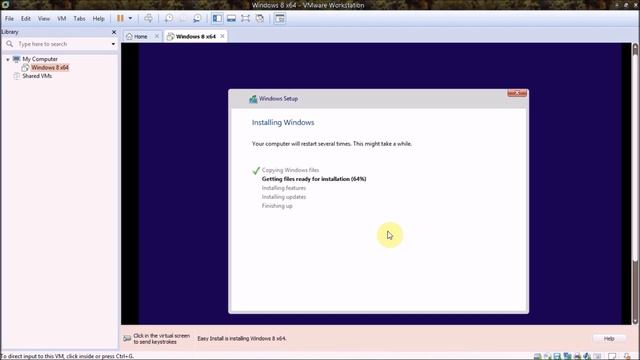Screen dimensions: 640x360
Task: Click the VM view vertical scrollbar
Action: 636,184
